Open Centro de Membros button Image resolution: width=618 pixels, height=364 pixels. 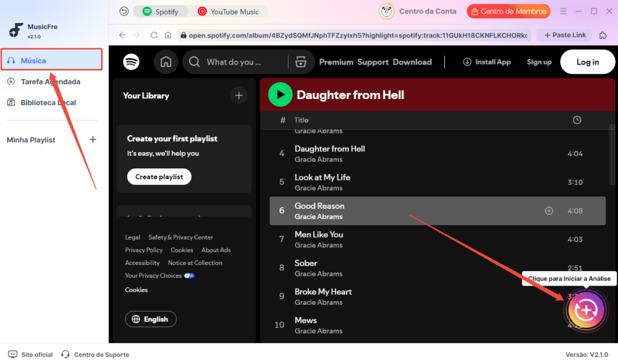point(508,11)
